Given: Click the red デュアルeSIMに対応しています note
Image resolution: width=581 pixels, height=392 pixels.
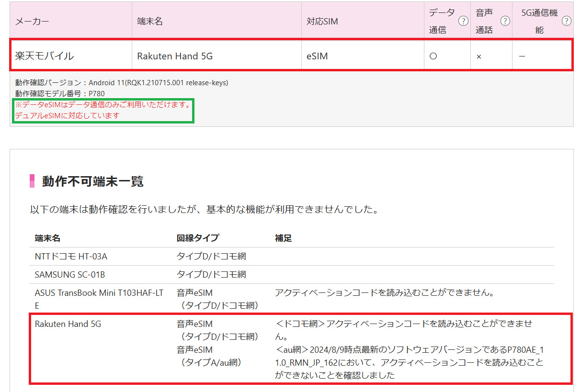Looking at the screenshot, I should coord(67,115).
